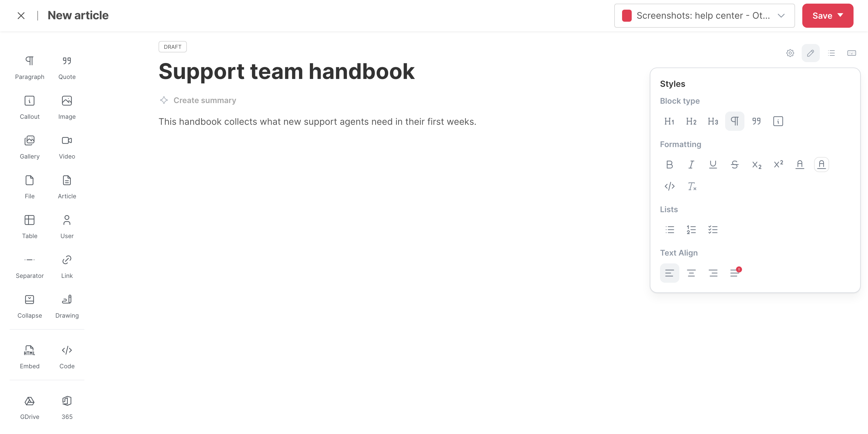
Task: Add a Code block from sidebar
Action: click(67, 357)
